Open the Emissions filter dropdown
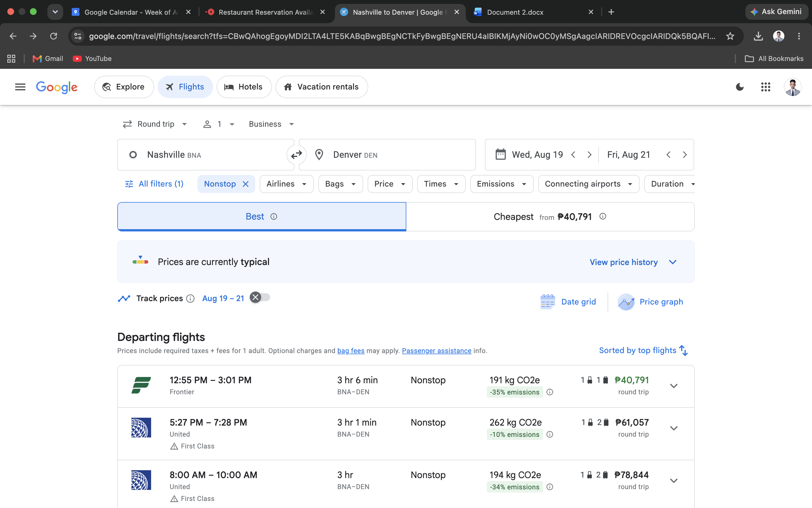Viewport: 812px width, 508px height. (502, 184)
